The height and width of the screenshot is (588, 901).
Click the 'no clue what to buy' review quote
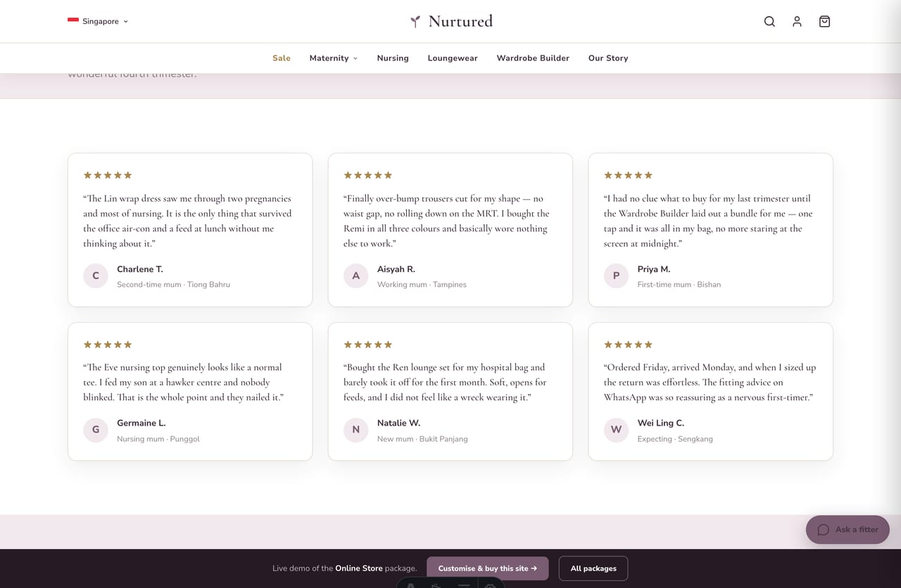pos(708,221)
